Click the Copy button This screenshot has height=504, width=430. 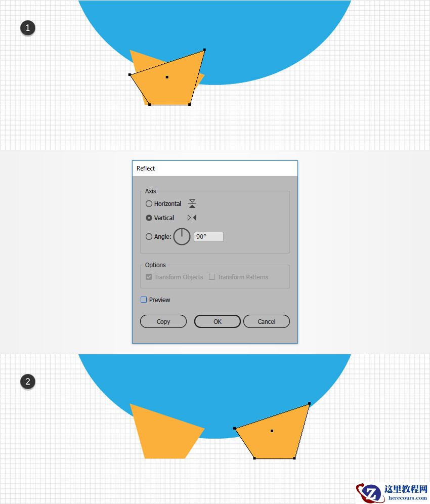point(163,321)
